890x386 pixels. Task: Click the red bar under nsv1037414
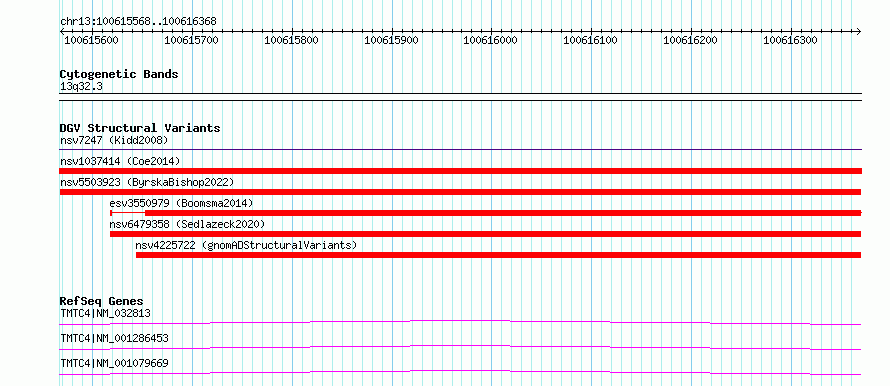pos(461,171)
